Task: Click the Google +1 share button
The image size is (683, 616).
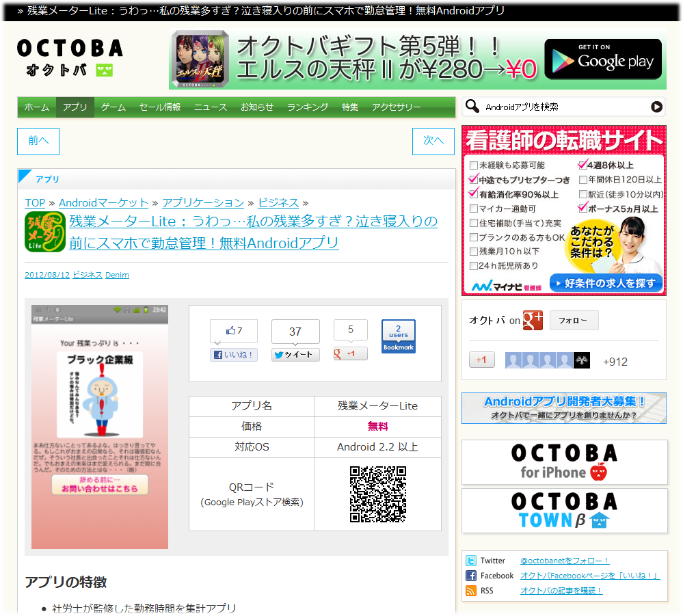Action: (x=350, y=354)
